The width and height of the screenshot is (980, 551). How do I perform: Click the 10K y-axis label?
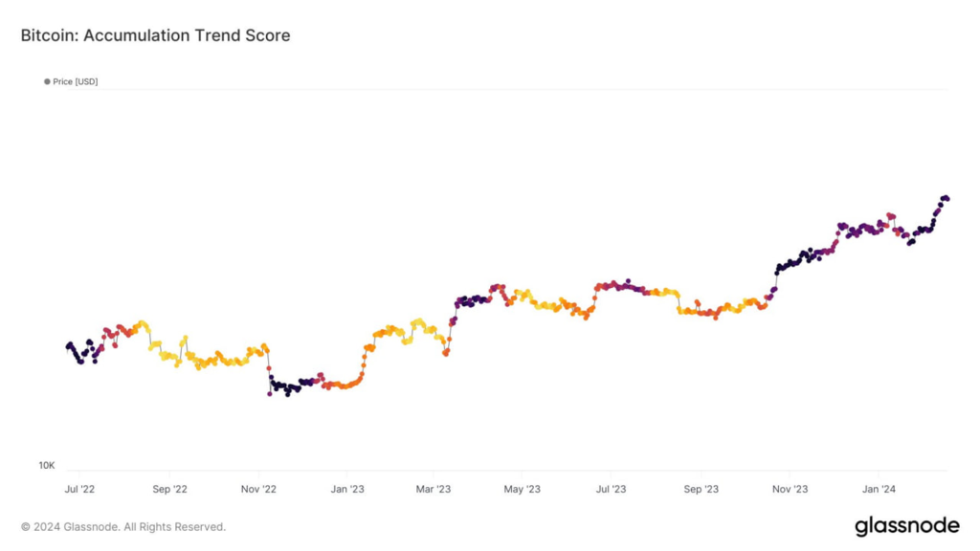[47, 466]
